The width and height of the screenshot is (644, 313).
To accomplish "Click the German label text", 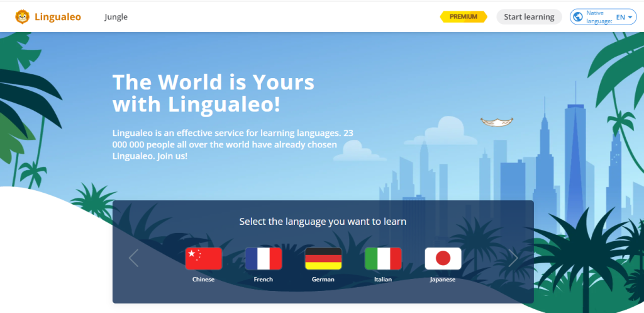I will pyautogui.click(x=323, y=279).
